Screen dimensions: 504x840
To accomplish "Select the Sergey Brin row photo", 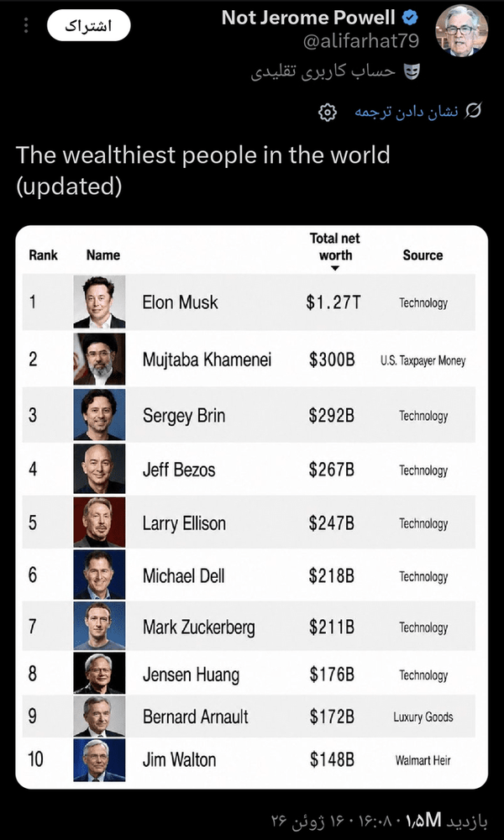I will 100,415.
